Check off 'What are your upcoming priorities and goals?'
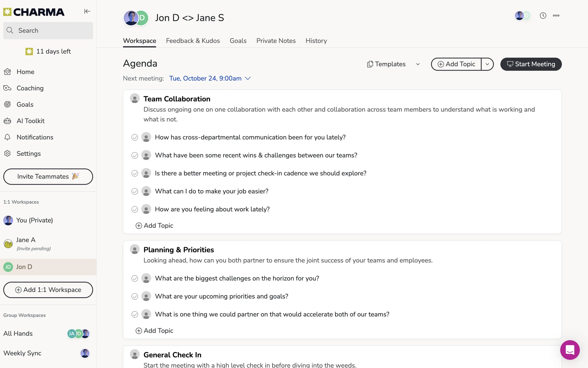The image size is (588, 368). (135, 297)
